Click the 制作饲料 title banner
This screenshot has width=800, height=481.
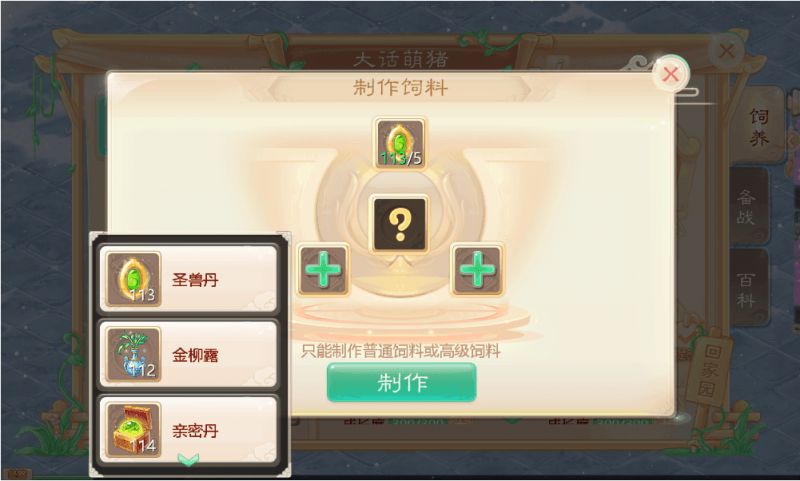pos(400,88)
